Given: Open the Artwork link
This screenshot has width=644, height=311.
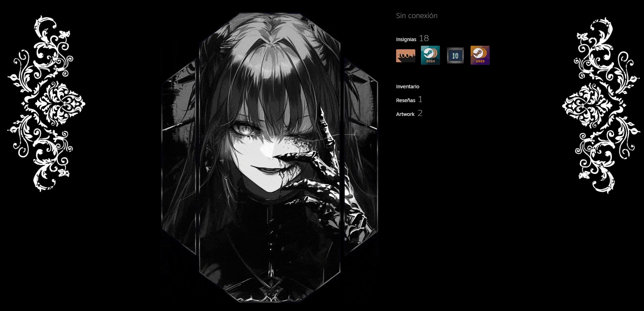Looking at the screenshot, I should 405,114.
